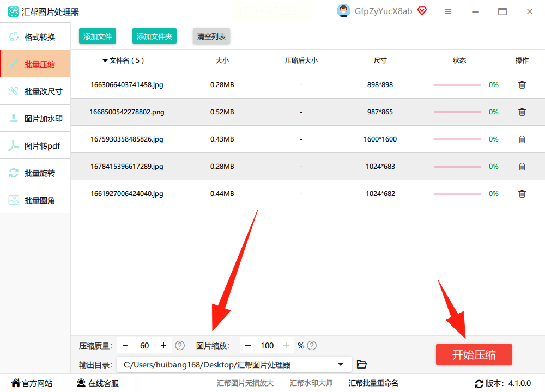
Task: Click the compression quality value field
Action: click(144, 346)
